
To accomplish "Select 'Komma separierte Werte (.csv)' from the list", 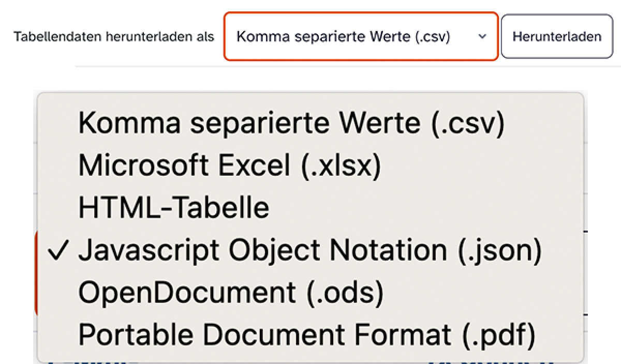I will pyautogui.click(x=291, y=124).
